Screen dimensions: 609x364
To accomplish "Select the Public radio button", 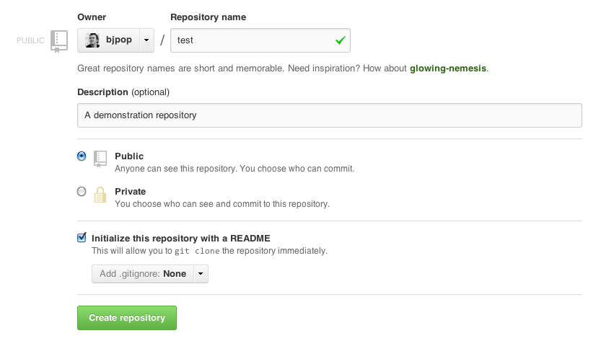I will pos(82,156).
